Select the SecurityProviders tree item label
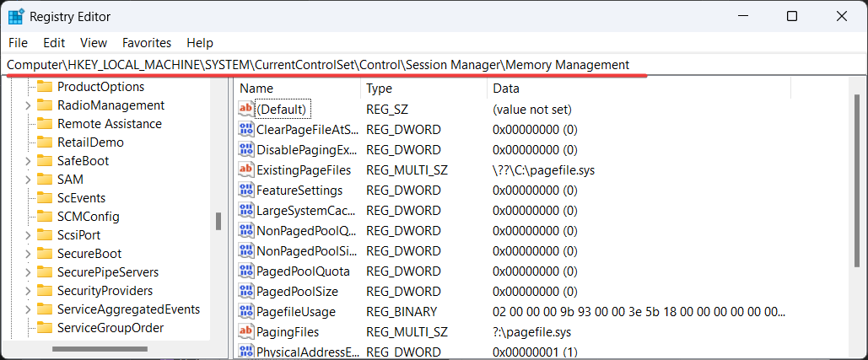 coord(105,291)
